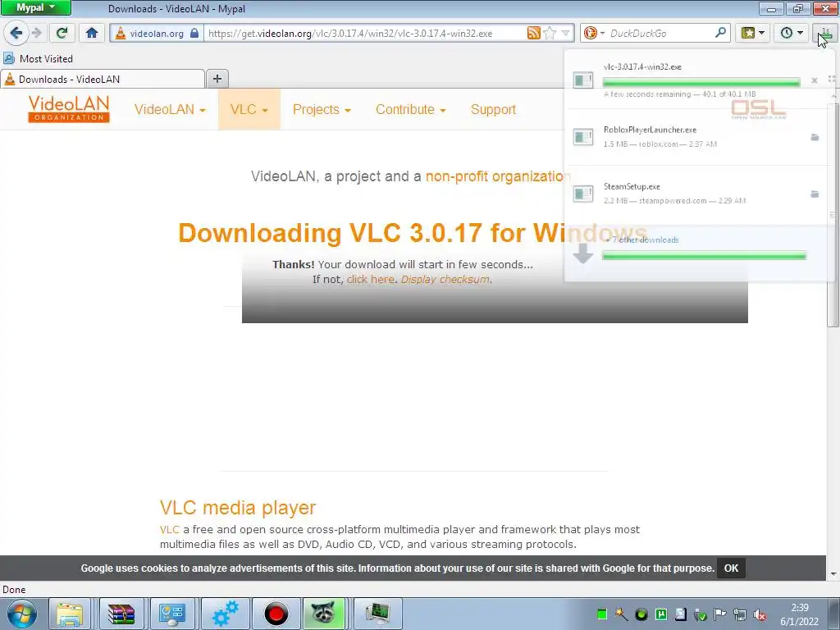Expand the Contribute navigation dropdown
Screen dimensions: 840x630
click(410, 109)
